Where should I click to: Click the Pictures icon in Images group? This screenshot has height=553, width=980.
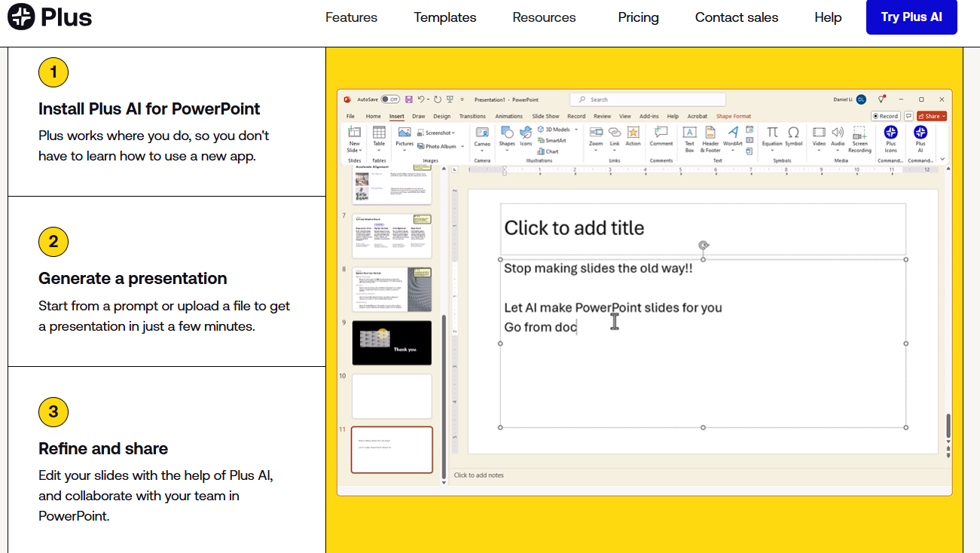click(405, 133)
